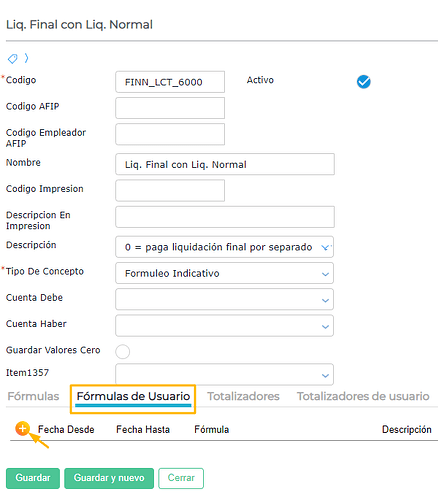Click the Guardar y nuevo button
The width and height of the screenshot is (438, 500).
point(109,478)
